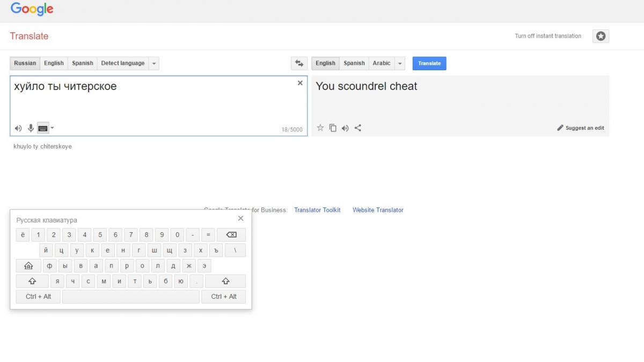Screen dimensions: 644x362
Task: Click the ю key on keyboard
Action: point(181,281)
